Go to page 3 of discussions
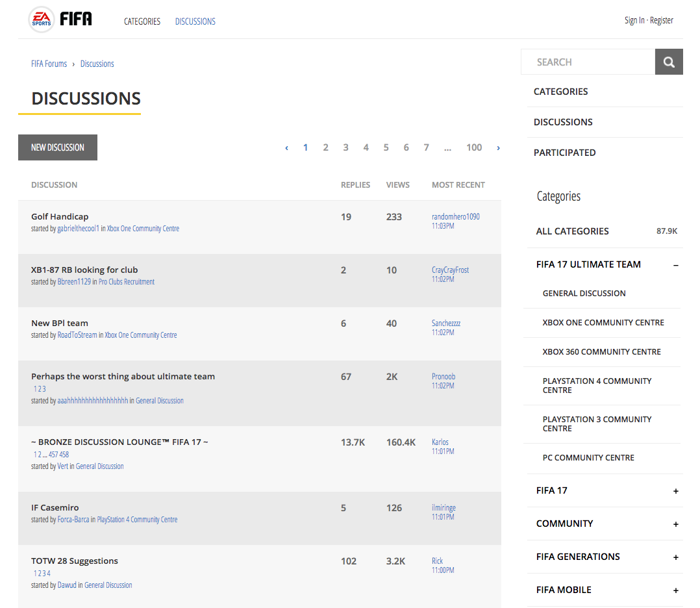This screenshot has width=700, height=608. tap(345, 147)
